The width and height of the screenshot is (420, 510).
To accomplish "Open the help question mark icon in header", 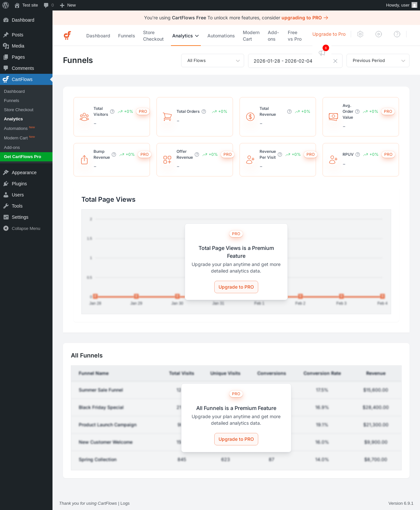I will 397,34.
